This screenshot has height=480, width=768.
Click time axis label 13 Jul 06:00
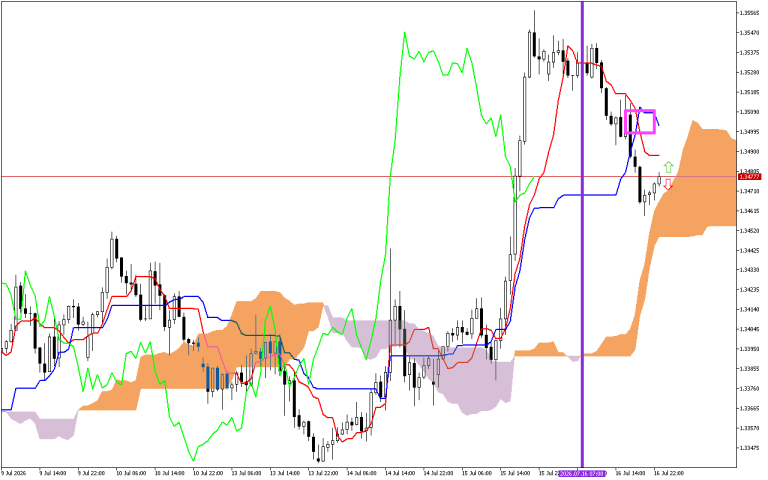point(246,474)
